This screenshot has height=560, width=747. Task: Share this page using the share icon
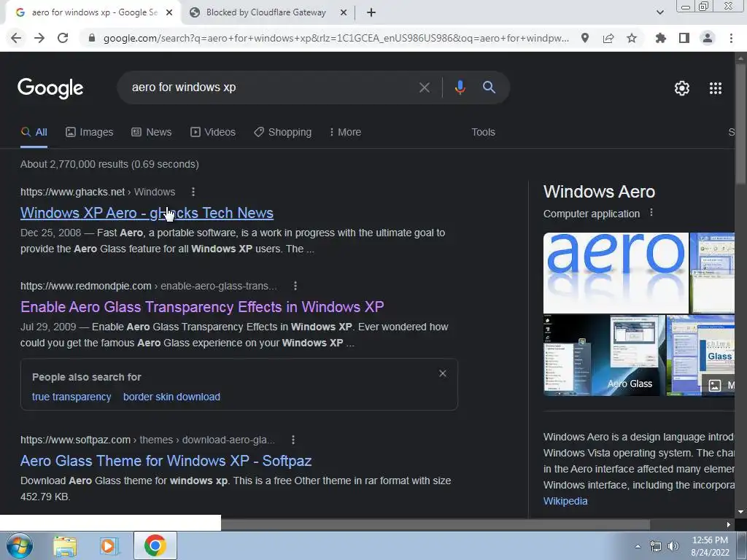pos(608,38)
